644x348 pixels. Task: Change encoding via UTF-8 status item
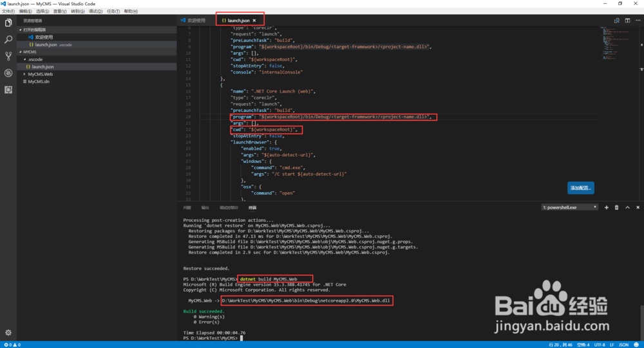[x=600, y=345]
